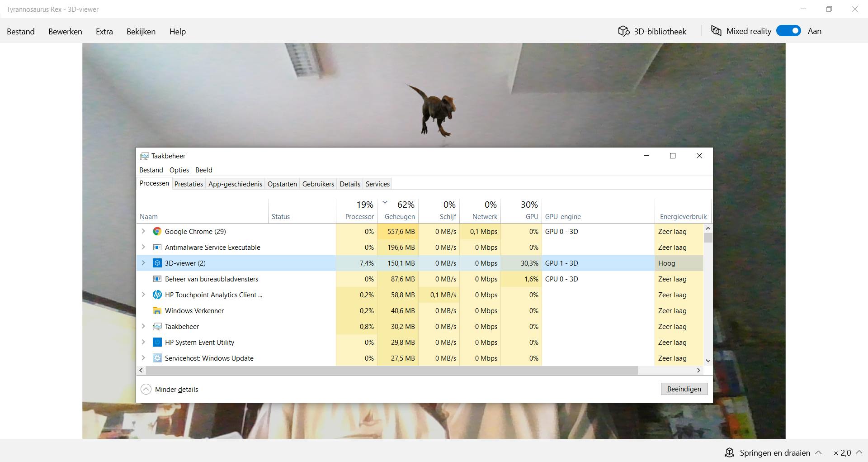Select the Windows Verkenner process row
The image size is (868, 462).
420,310
